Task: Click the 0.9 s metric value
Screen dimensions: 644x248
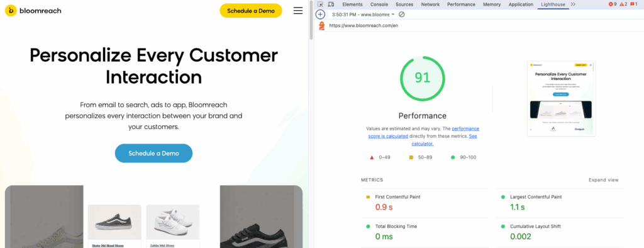Action: coord(384,207)
